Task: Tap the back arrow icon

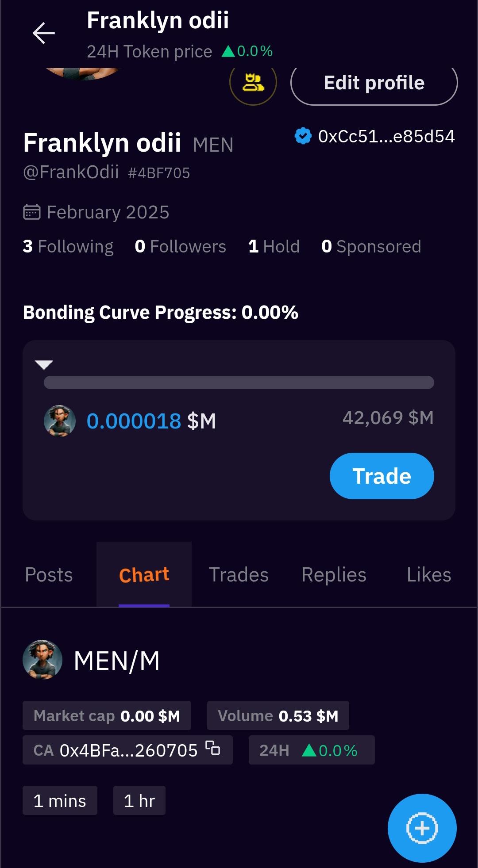Action: pyautogui.click(x=44, y=33)
